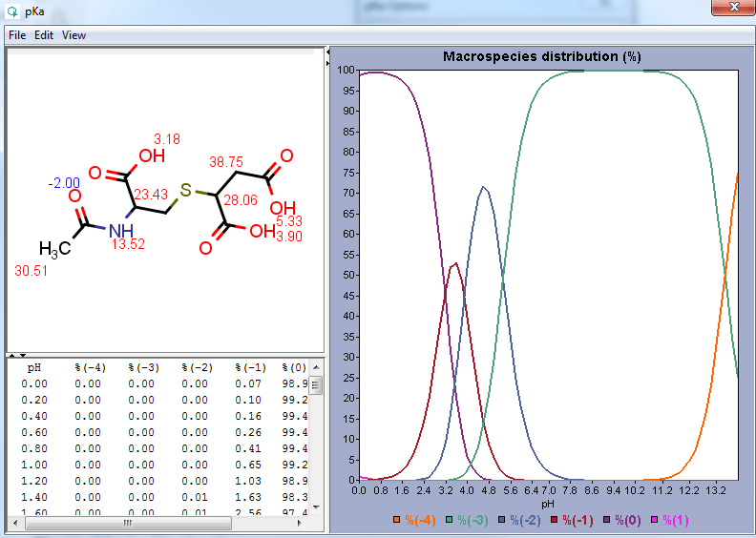Click the %(-2) column header
756x538 pixels.
point(198,368)
